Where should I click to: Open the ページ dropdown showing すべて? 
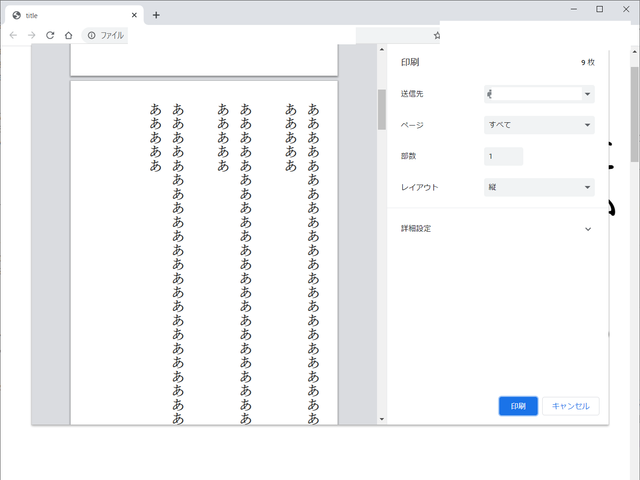click(538, 125)
